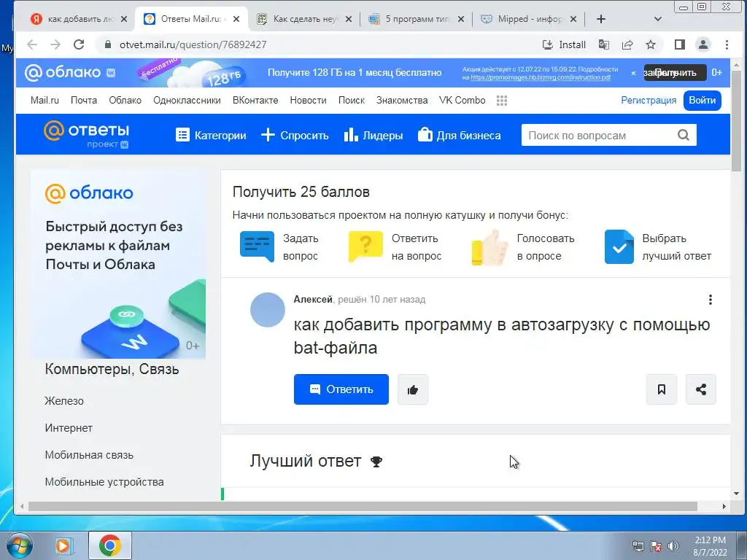Click the Облако sidebar advertisement image
The height and width of the screenshot is (560, 747).
click(118, 264)
